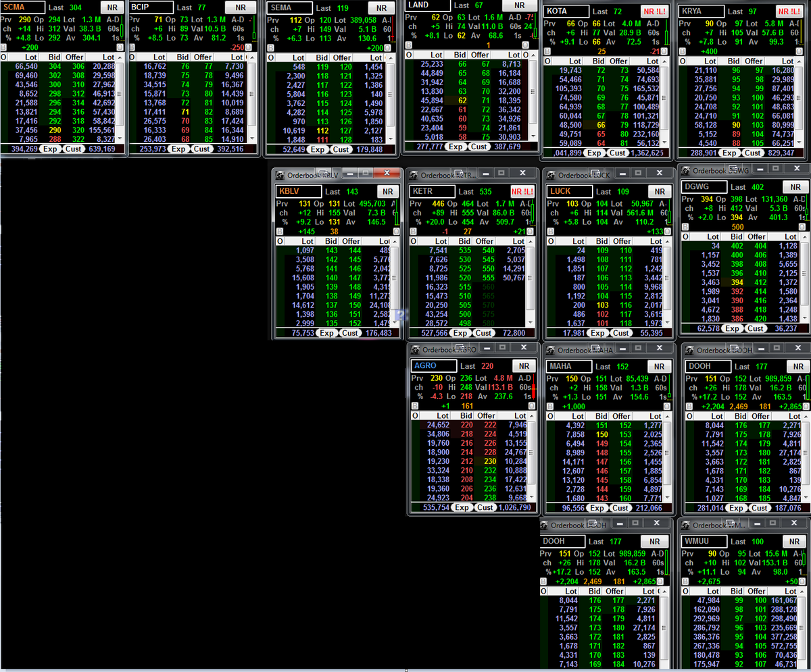
Task: Toggle the B button in KBLV orderbook
Action: (x=279, y=232)
